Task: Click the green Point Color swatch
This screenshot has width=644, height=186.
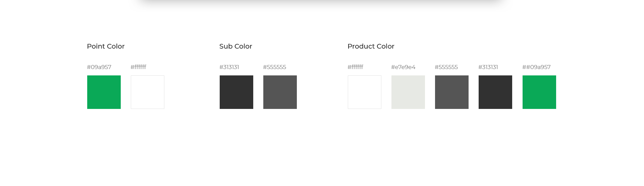Action: coord(104,92)
